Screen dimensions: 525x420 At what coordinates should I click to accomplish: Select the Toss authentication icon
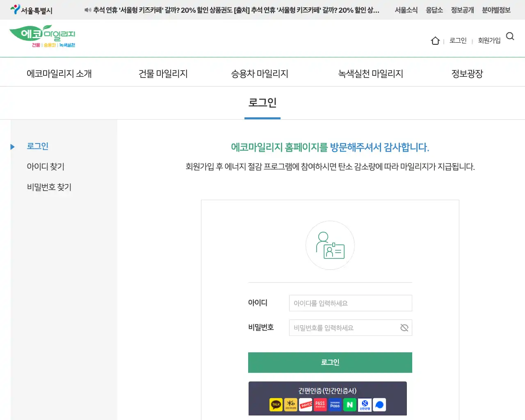pos(379,405)
